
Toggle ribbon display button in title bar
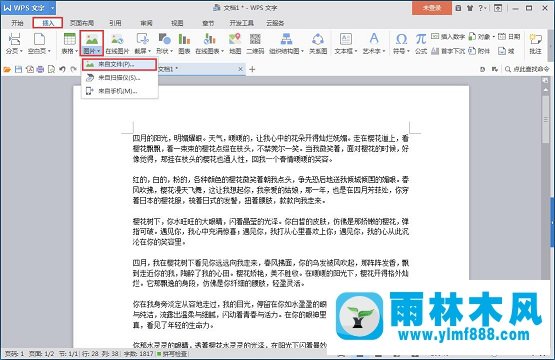pyautogui.click(x=498, y=8)
